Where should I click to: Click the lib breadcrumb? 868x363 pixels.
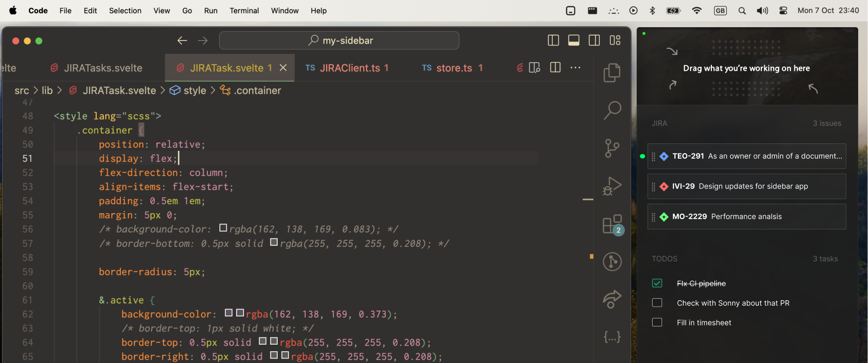coord(47,91)
